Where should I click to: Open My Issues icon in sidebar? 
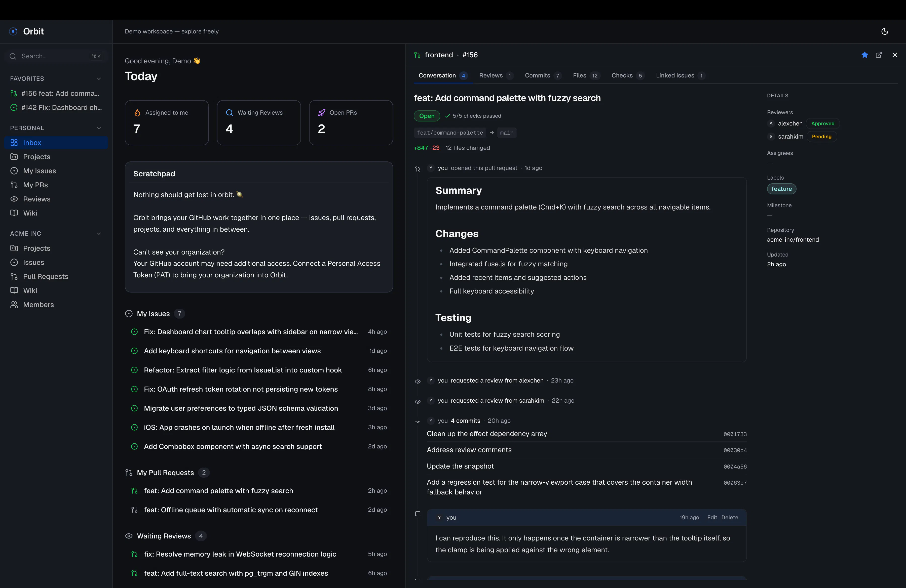14,171
